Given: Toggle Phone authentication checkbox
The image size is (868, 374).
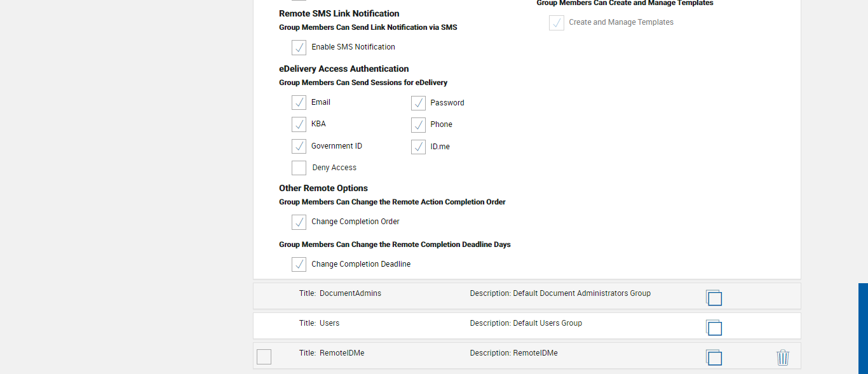Looking at the screenshot, I should (418, 124).
